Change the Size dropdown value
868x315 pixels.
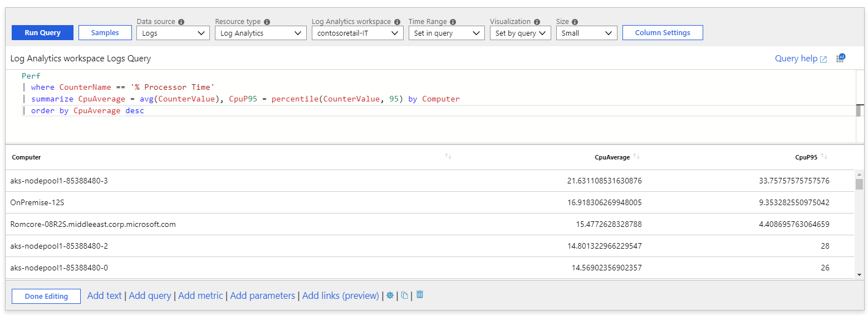pos(586,33)
